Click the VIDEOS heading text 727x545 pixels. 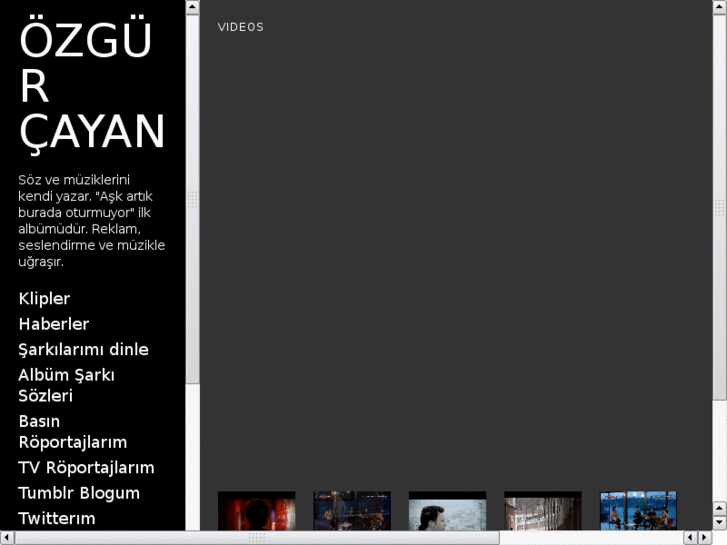tap(241, 27)
